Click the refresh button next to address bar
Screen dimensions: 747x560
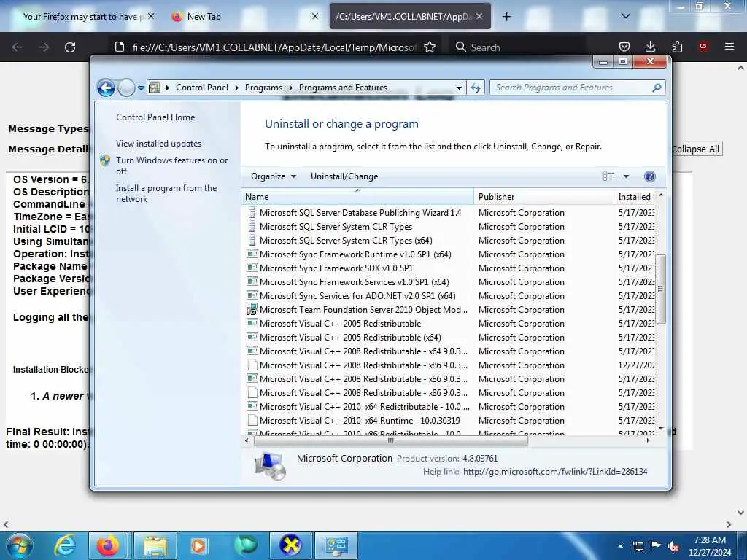(476, 87)
